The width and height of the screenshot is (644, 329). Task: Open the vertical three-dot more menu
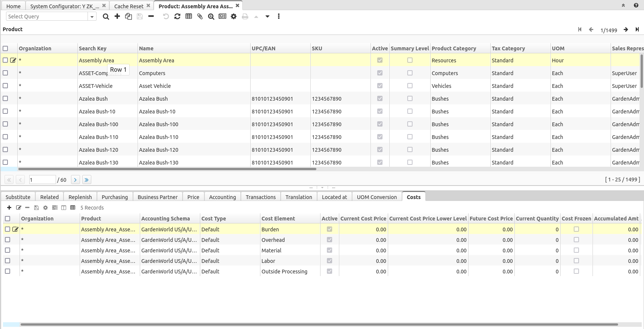click(x=278, y=17)
